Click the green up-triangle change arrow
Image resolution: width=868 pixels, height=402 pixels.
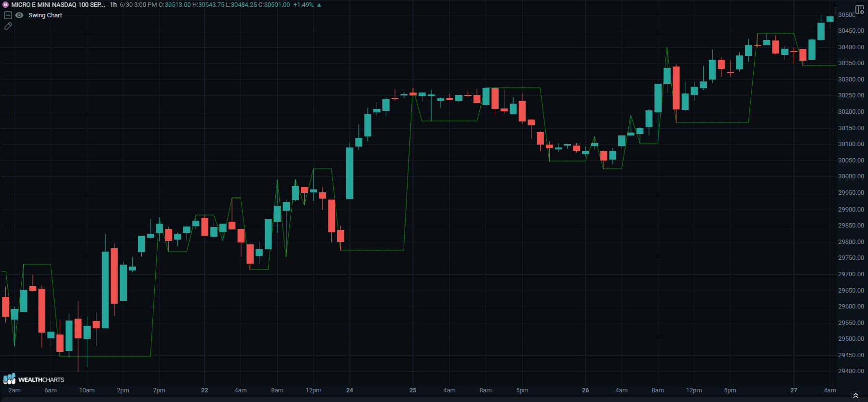click(x=319, y=5)
